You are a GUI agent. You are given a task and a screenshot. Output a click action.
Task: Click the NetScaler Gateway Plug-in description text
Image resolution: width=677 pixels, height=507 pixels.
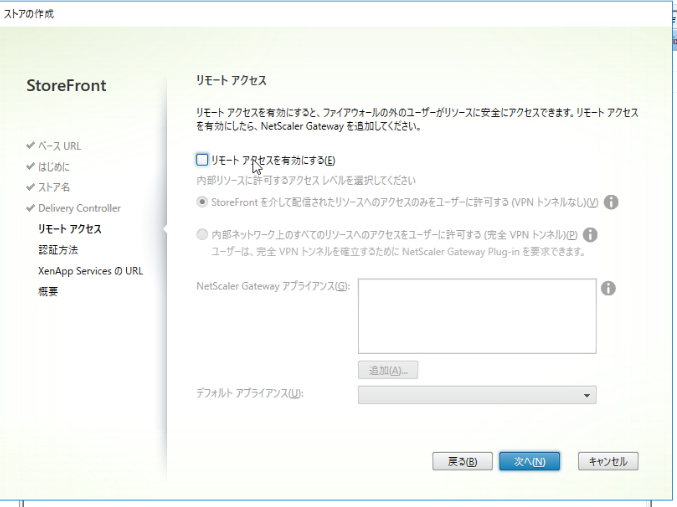point(398,251)
